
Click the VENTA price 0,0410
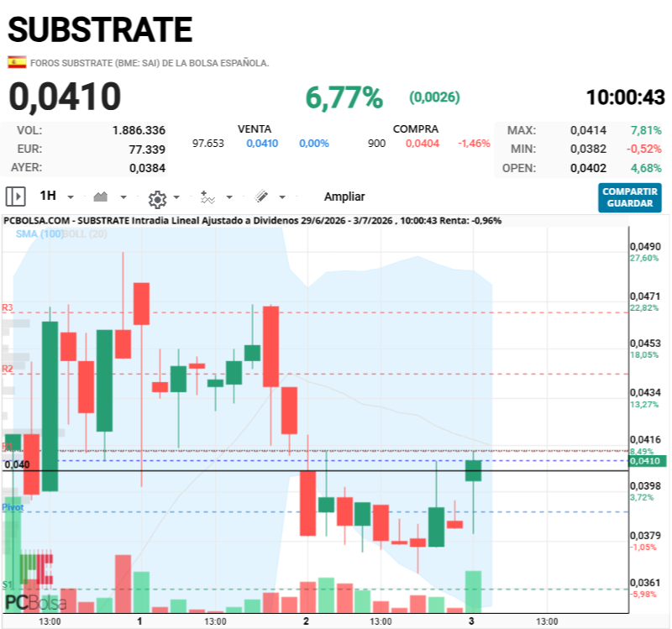262,143
